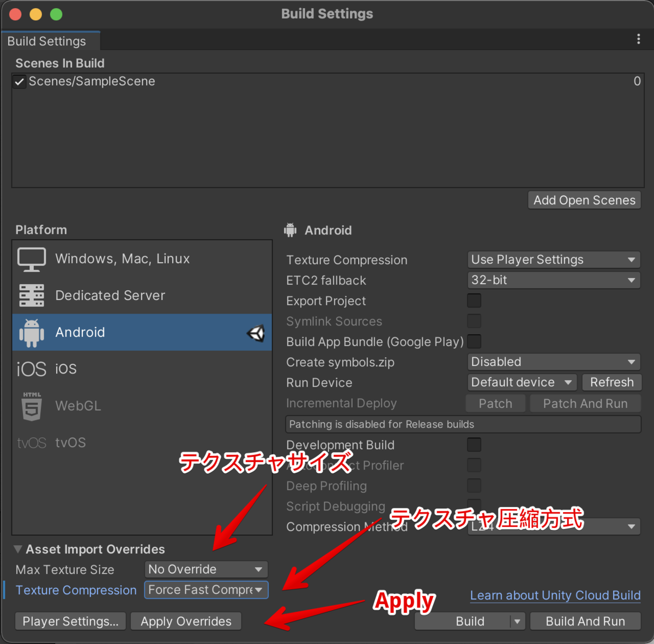
Task: Open the Run Device Default device dropdown
Action: [522, 382]
